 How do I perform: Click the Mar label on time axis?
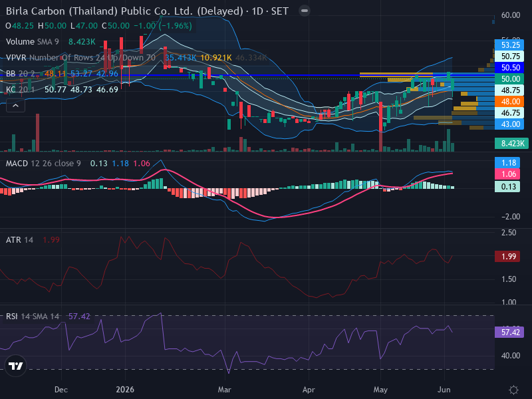[x=224, y=390]
